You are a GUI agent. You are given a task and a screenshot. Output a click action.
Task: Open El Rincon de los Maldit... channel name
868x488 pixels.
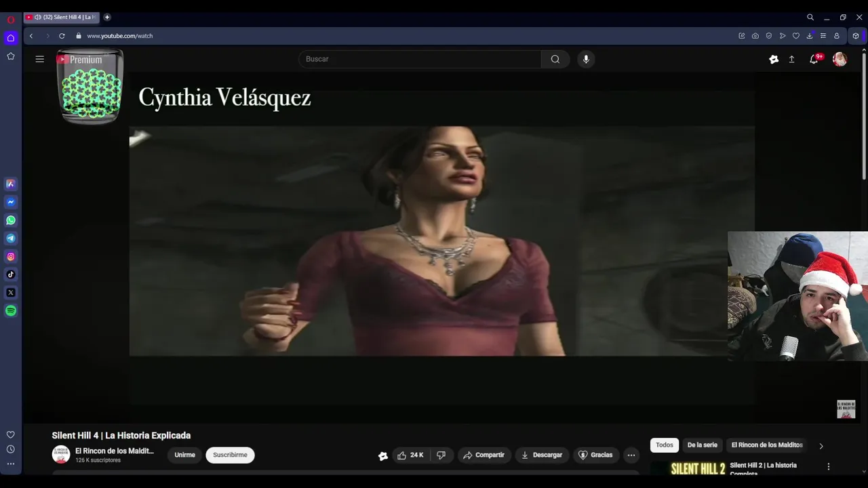[x=115, y=451]
